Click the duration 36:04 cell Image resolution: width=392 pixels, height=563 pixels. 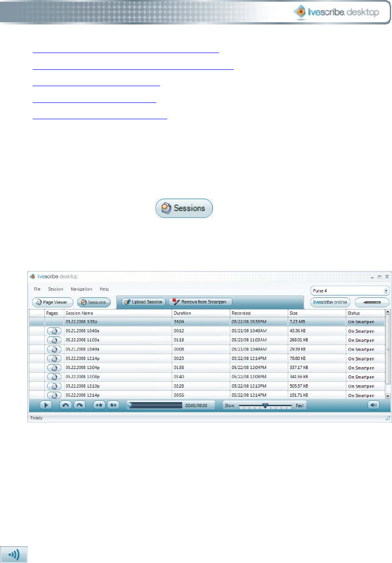pos(201,321)
